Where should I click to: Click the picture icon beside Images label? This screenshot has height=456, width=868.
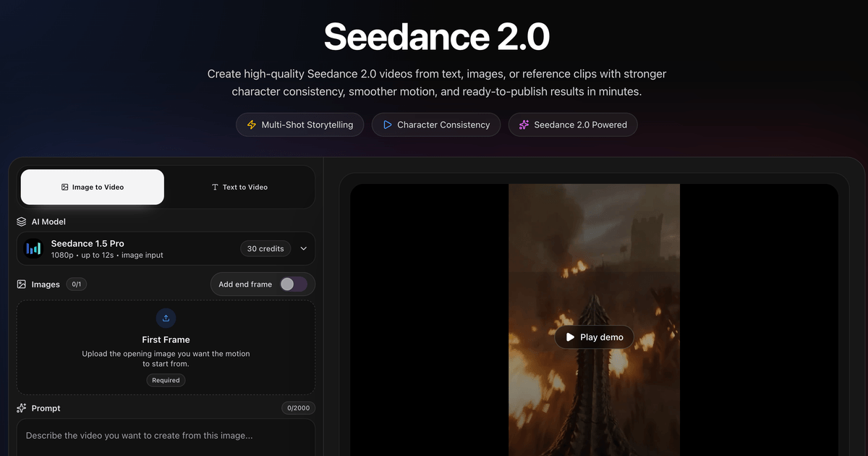tap(20, 284)
